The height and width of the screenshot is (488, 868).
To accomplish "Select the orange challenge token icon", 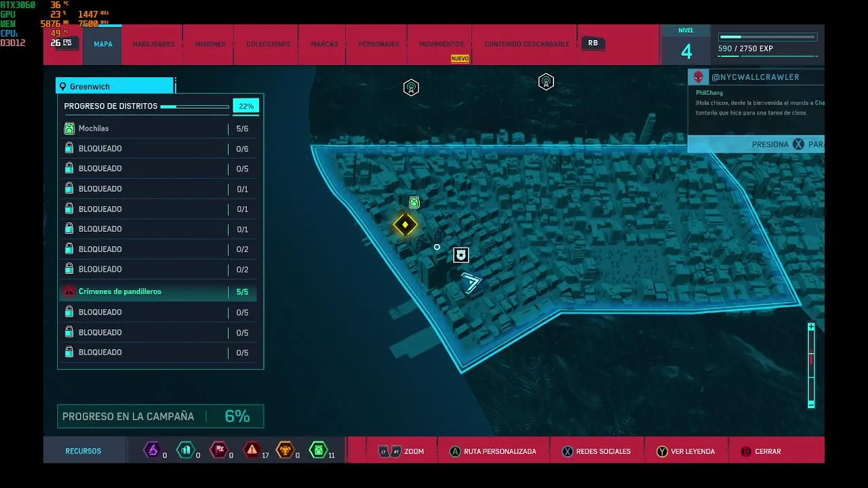I will [285, 450].
